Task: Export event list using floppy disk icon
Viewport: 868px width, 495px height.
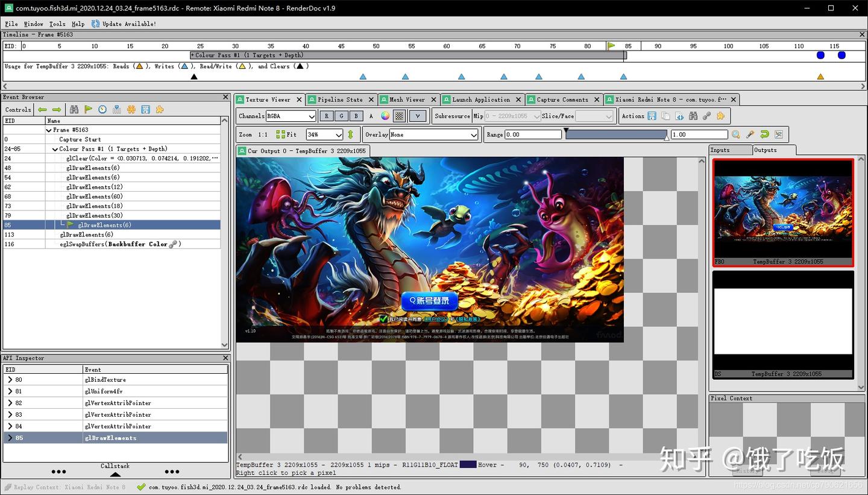Action: click(146, 109)
